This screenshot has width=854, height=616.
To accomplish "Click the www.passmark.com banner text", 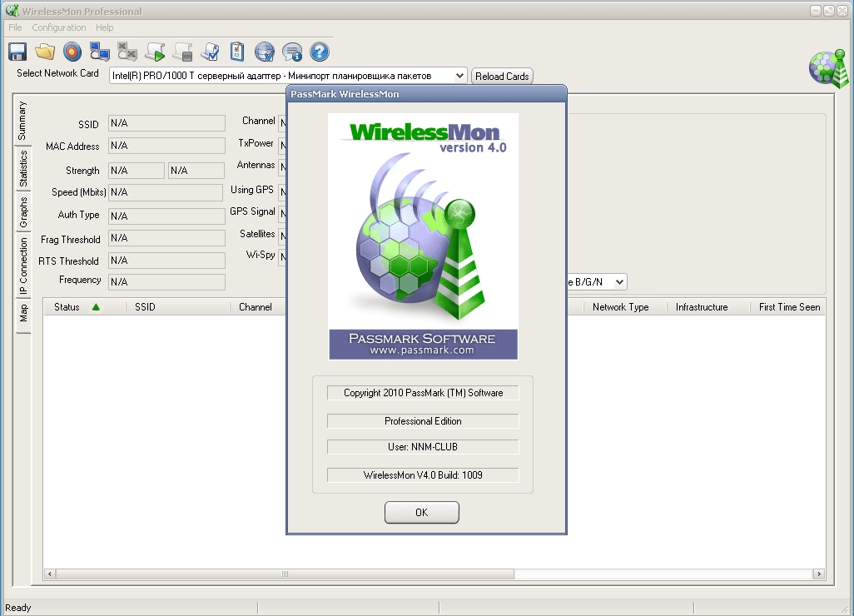I will click(422, 350).
